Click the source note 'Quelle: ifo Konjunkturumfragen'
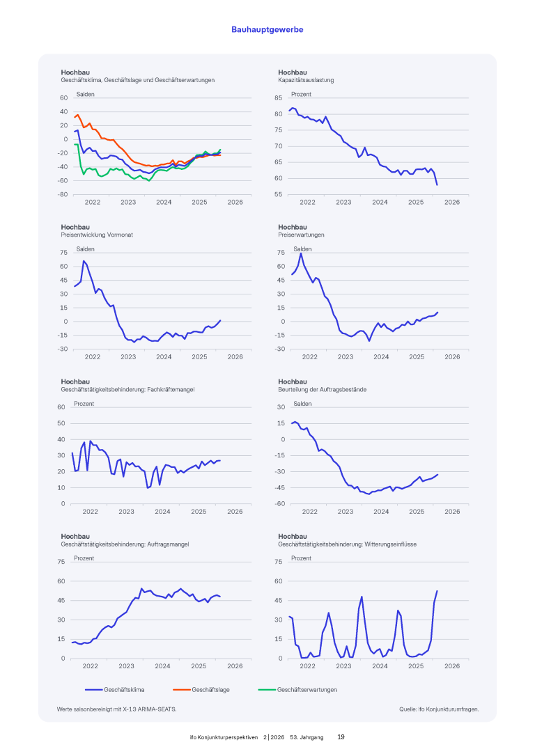This screenshot has height=756, width=535. click(x=439, y=709)
